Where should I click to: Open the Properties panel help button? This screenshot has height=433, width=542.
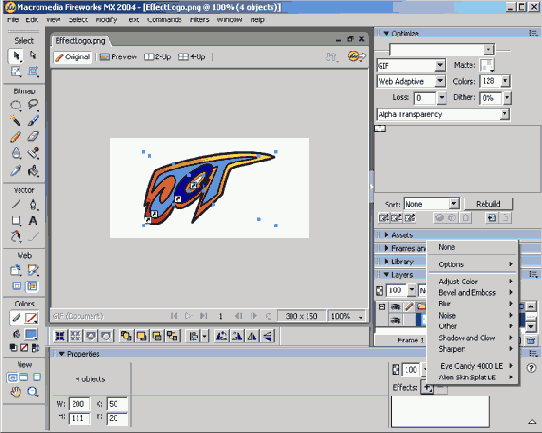(x=532, y=368)
